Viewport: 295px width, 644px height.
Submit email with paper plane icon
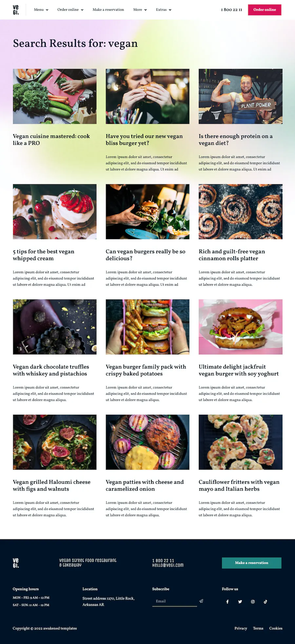coord(201,601)
